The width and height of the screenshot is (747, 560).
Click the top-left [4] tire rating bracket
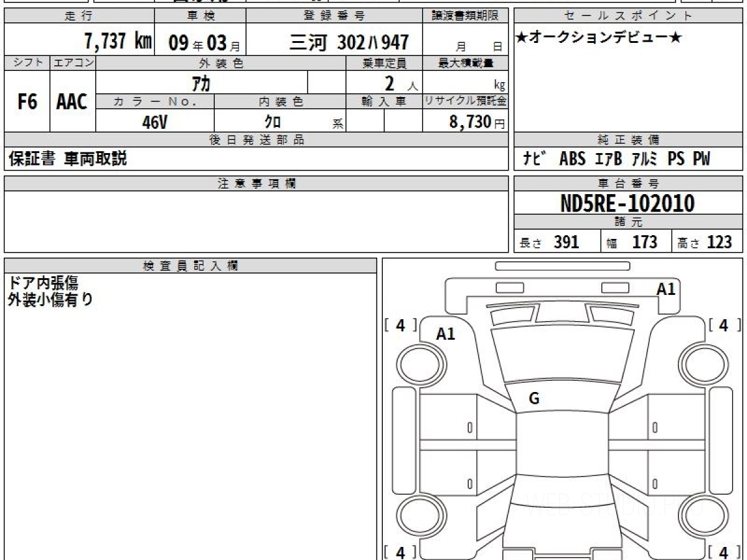tap(400, 325)
